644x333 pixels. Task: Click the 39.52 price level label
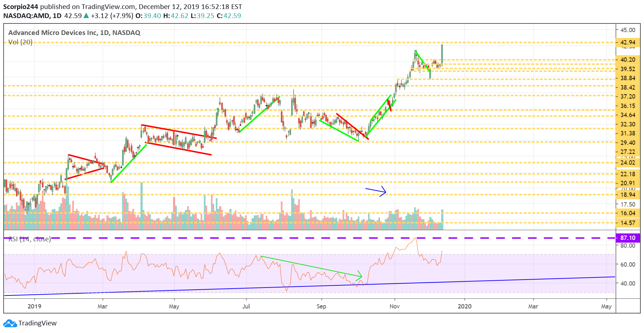point(628,69)
